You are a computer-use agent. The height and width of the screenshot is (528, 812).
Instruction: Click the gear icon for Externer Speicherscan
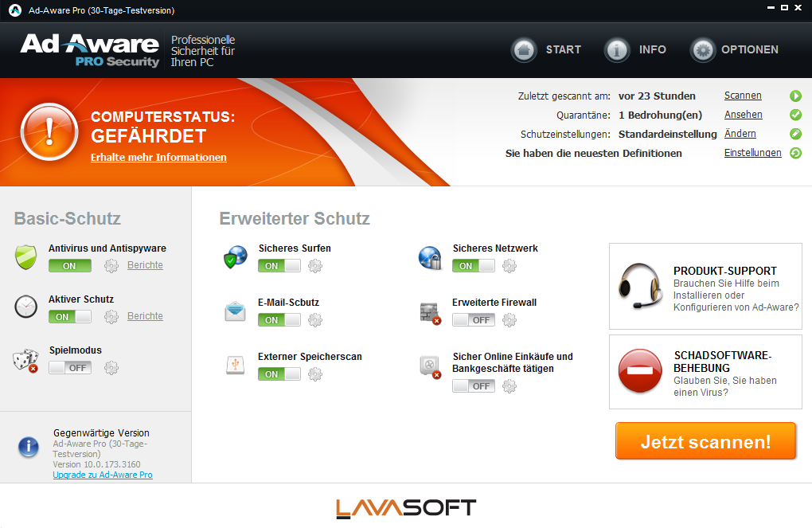tap(315, 374)
